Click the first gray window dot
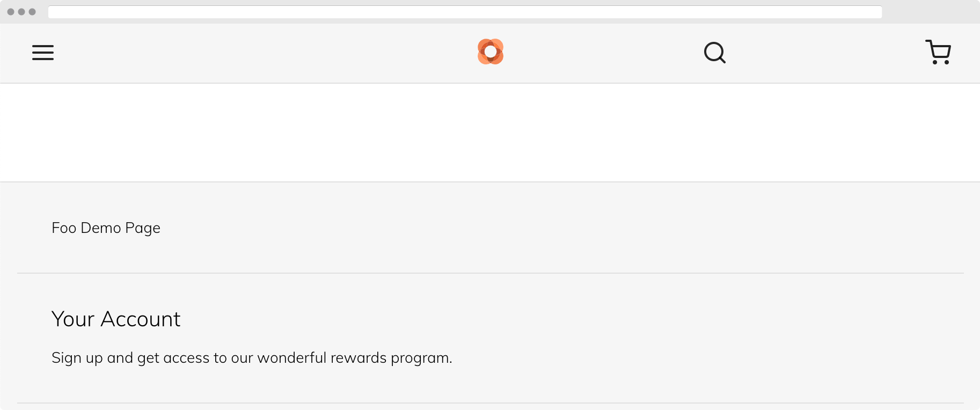The width and height of the screenshot is (980, 410). tap(11, 12)
